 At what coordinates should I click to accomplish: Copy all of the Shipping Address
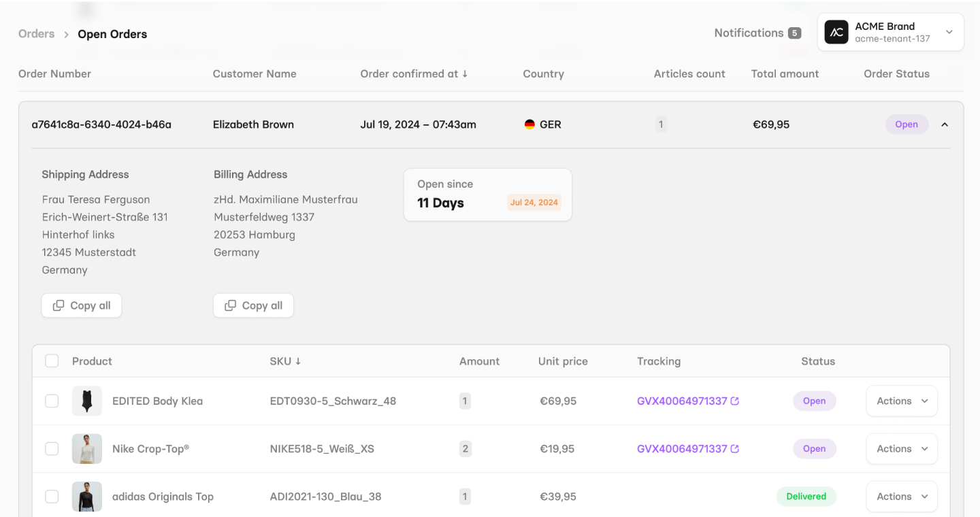[x=82, y=305]
